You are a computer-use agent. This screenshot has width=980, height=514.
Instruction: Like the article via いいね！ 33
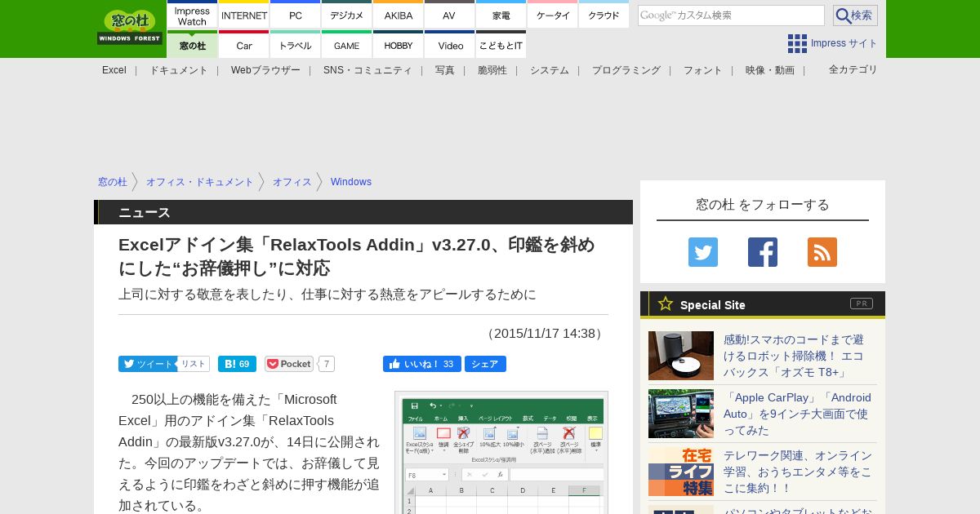click(422, 364)
